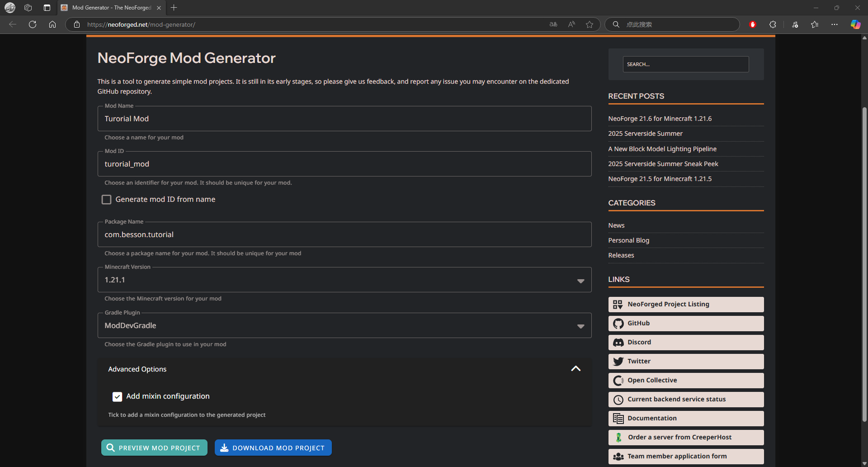The width and height of the screenshot is (868, 467).
Task: Open browser settings and more menu
Action: coord(835,24)
